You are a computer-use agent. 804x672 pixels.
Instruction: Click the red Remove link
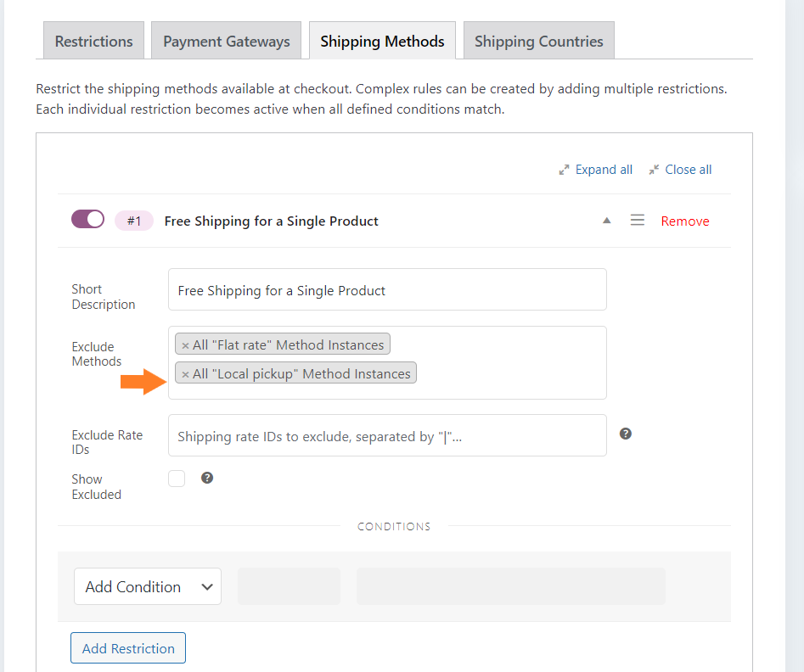click(x=685, y=221)
